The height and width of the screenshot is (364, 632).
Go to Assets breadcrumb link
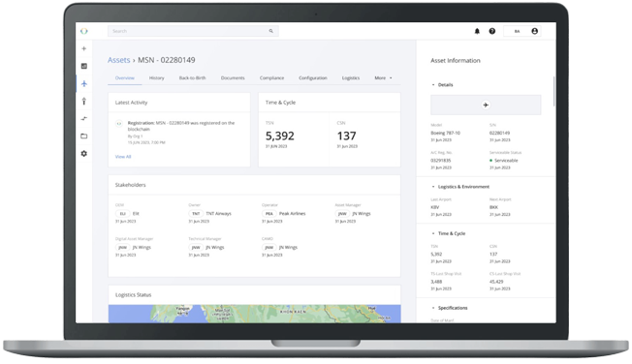click(118, 60)
